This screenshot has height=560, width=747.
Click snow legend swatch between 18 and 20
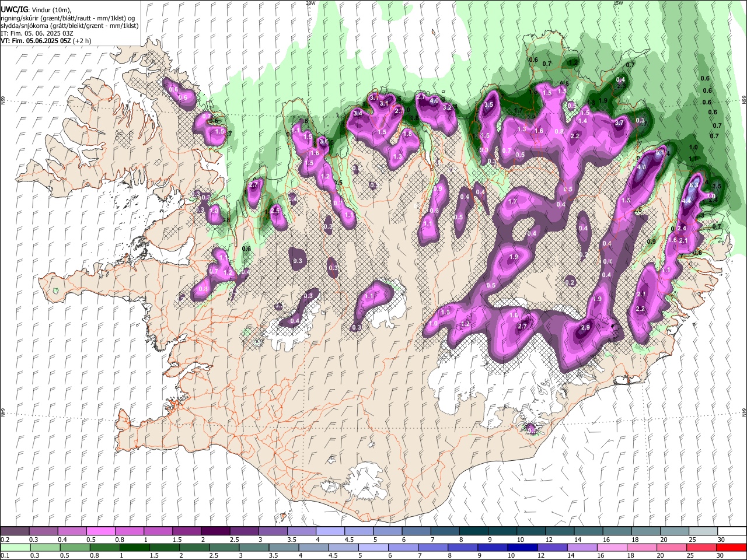pos(646,531)
